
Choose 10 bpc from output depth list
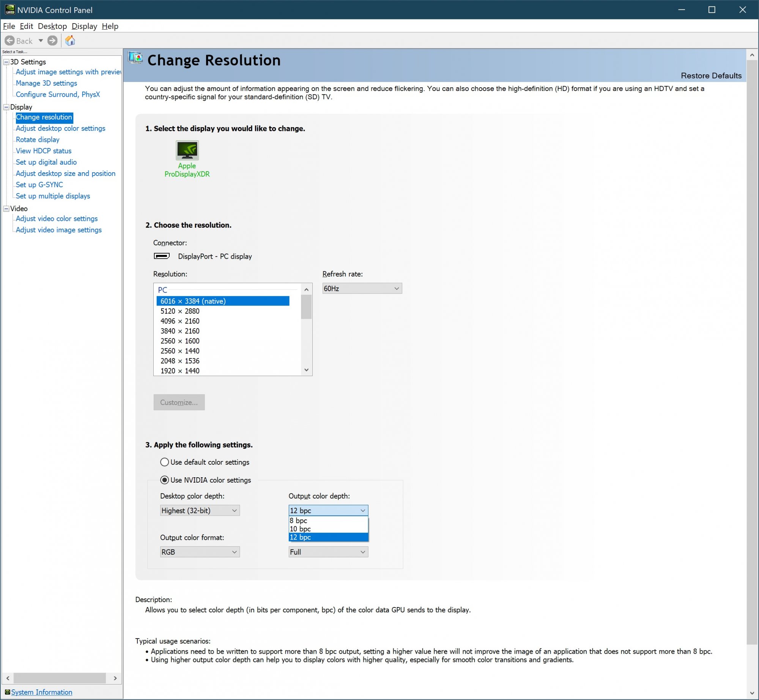coord(328,529)
